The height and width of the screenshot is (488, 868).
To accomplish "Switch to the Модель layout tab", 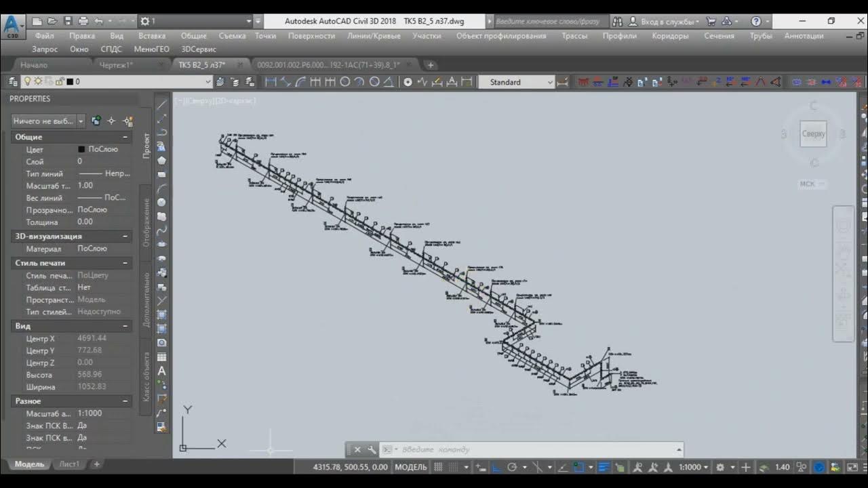I will pyautogui.click(x=29, y=464).
